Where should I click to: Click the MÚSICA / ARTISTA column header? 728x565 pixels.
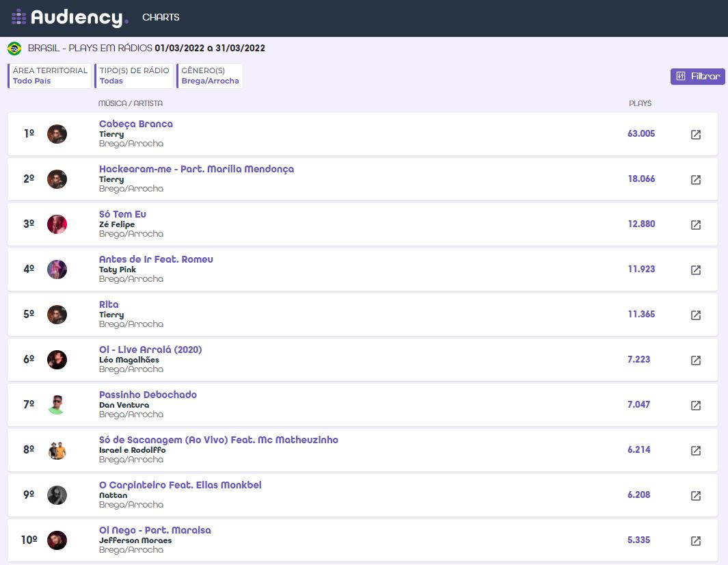coord(131,103)
